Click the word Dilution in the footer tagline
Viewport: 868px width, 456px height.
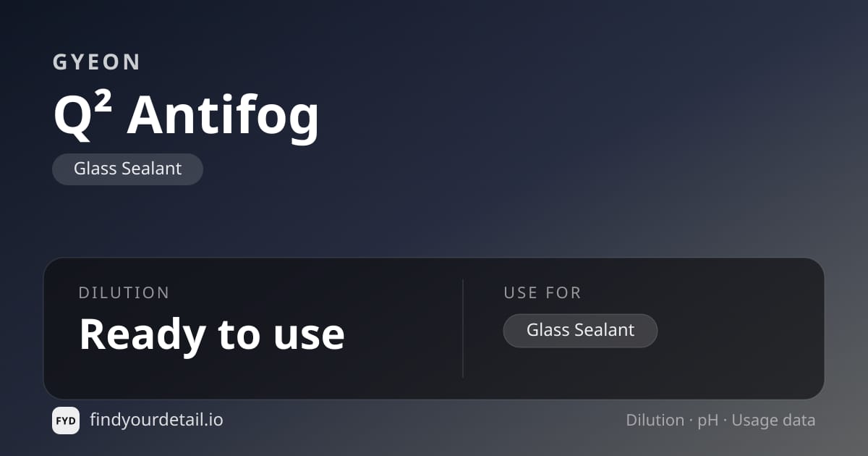pos(655,420)
